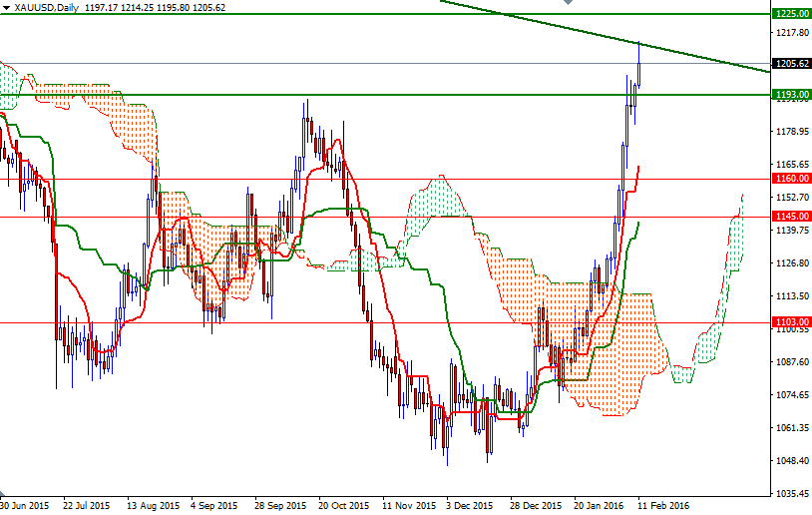This screenshot has width=812, height=515.
Task: Click the 1035.45 price scale value
Action: point(792,494)
